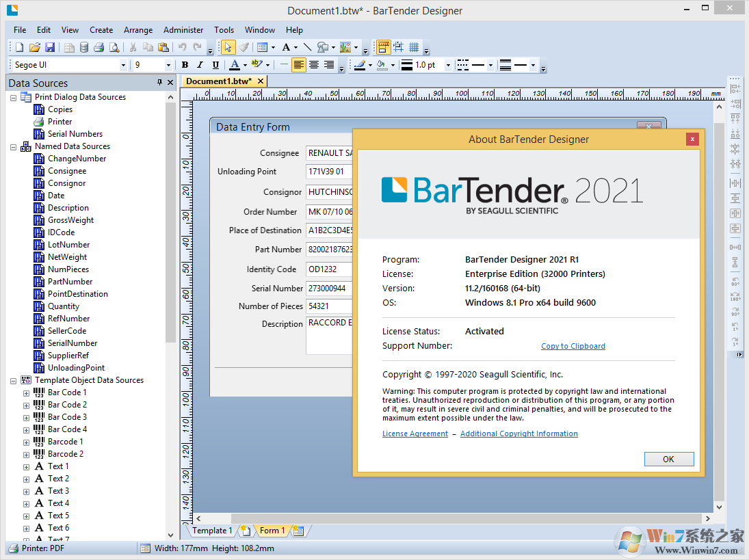Screen dimensions: 749x560
Task: Click the Paste icon in the toolbar
Action: click(163, 47)
